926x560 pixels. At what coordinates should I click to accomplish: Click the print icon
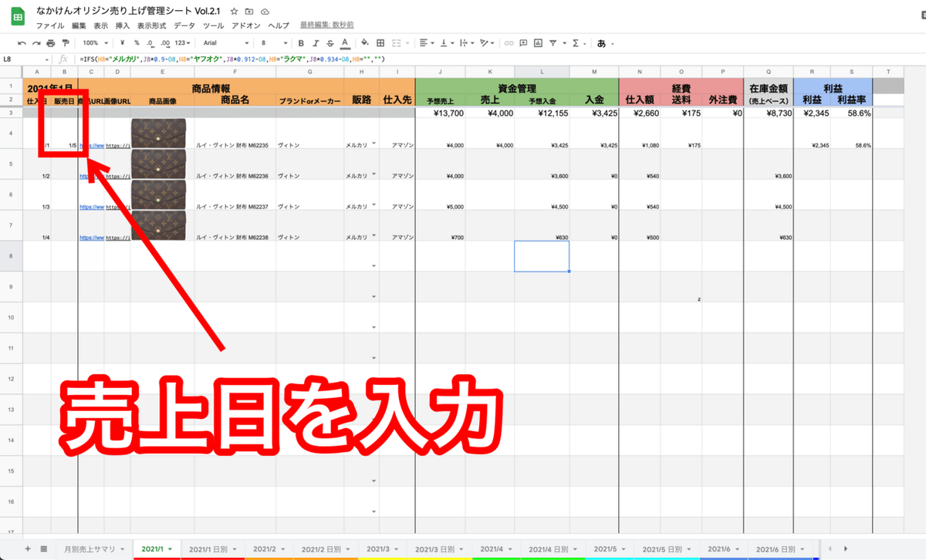(50, 43)
